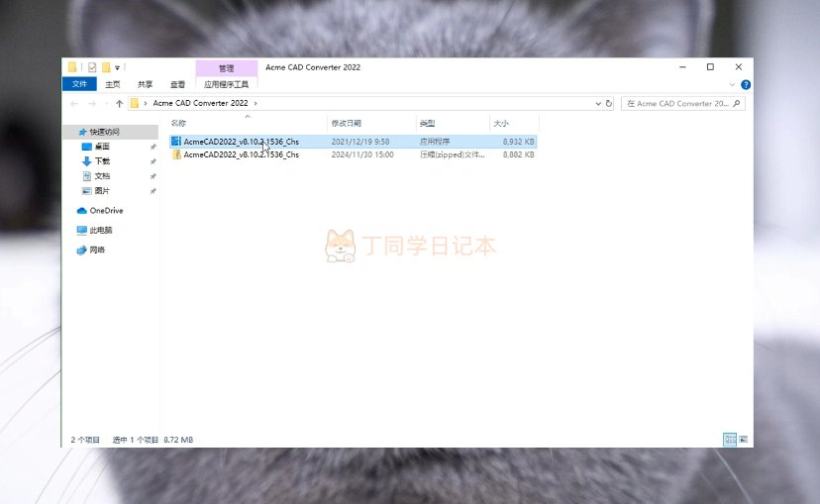Click the pin icon beside 下载

coord(154,161)
